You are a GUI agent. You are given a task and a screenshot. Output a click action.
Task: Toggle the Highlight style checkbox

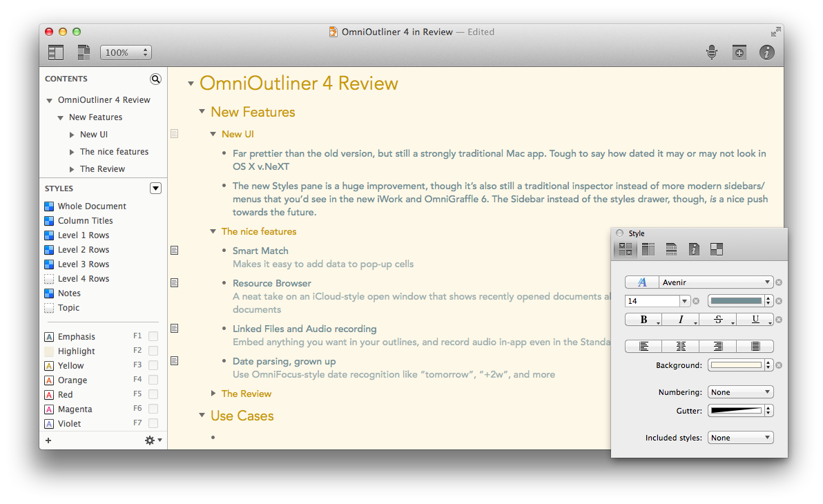153,351
